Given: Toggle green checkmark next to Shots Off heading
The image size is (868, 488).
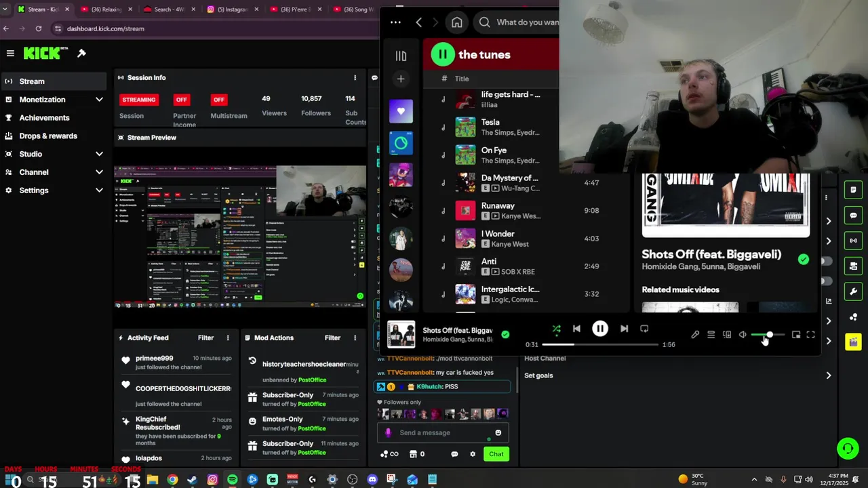Looking at the screenshot, I should pos(804,259).
